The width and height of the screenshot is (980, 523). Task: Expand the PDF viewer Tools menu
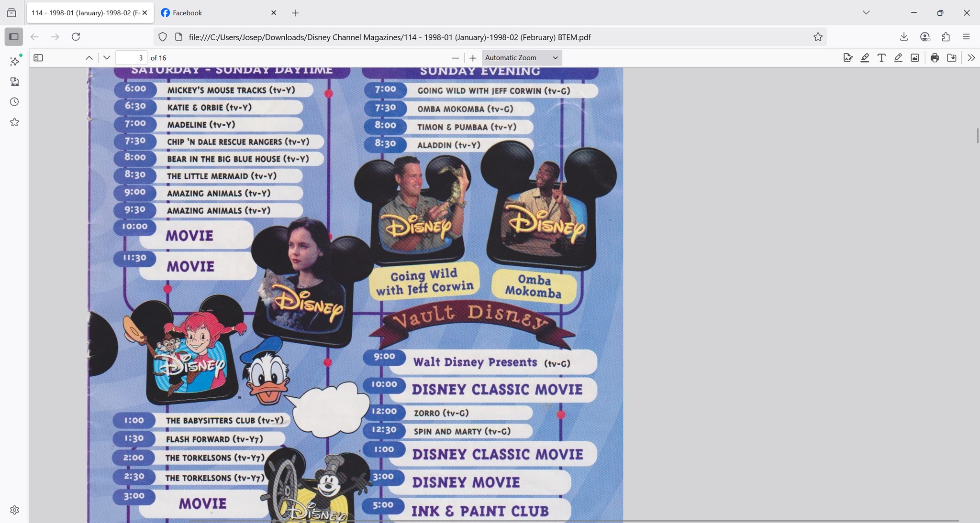coord(971,58)
